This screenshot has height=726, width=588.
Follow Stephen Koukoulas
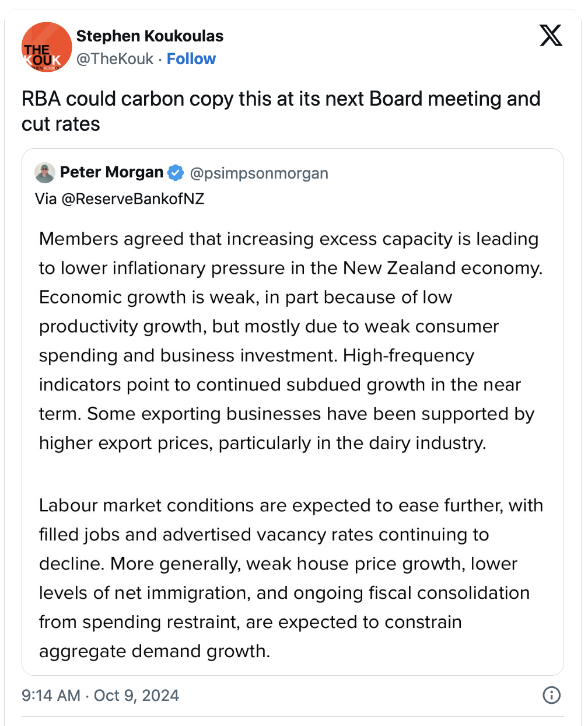[191, 59]
